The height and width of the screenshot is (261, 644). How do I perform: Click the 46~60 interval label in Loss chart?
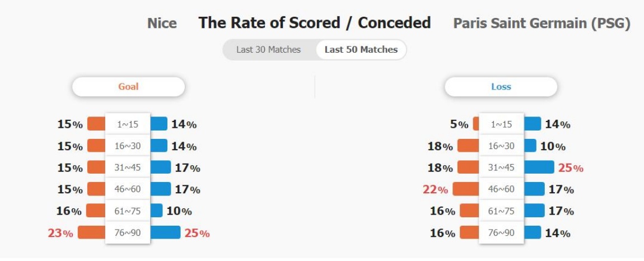pyautogui.click(x=502, y=189)
